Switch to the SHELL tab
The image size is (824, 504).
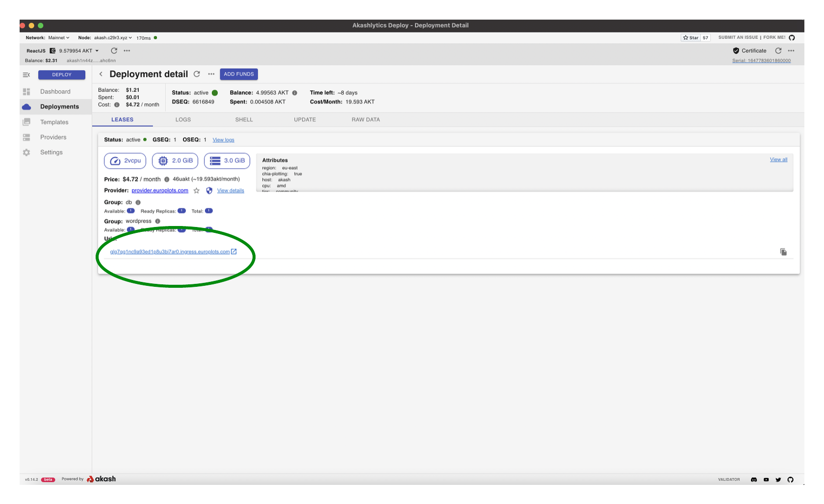(x=244, y=120)
